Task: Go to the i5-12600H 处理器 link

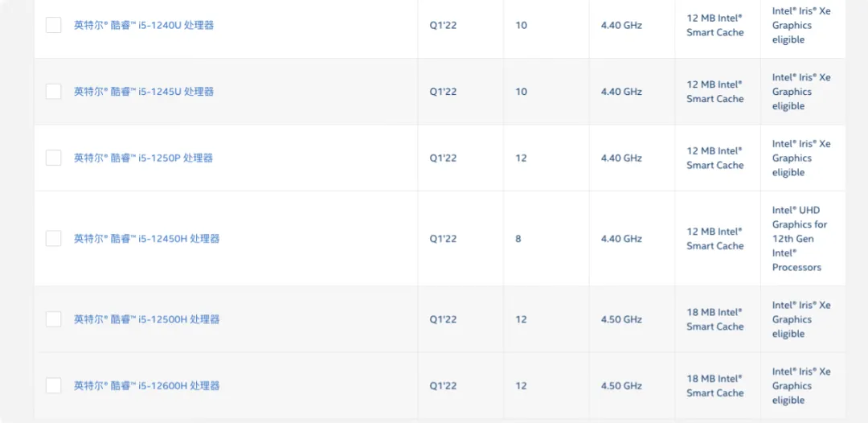Action: (146, 386)
